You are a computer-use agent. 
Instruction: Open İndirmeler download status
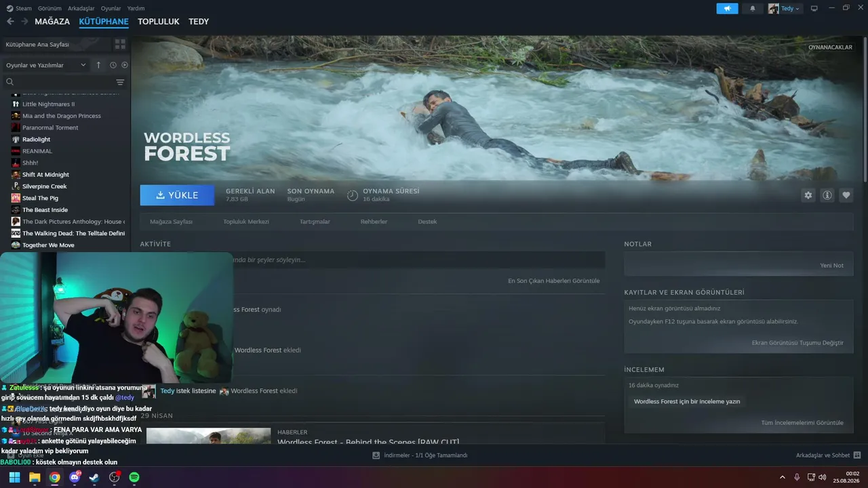click(x=420, y=455)
